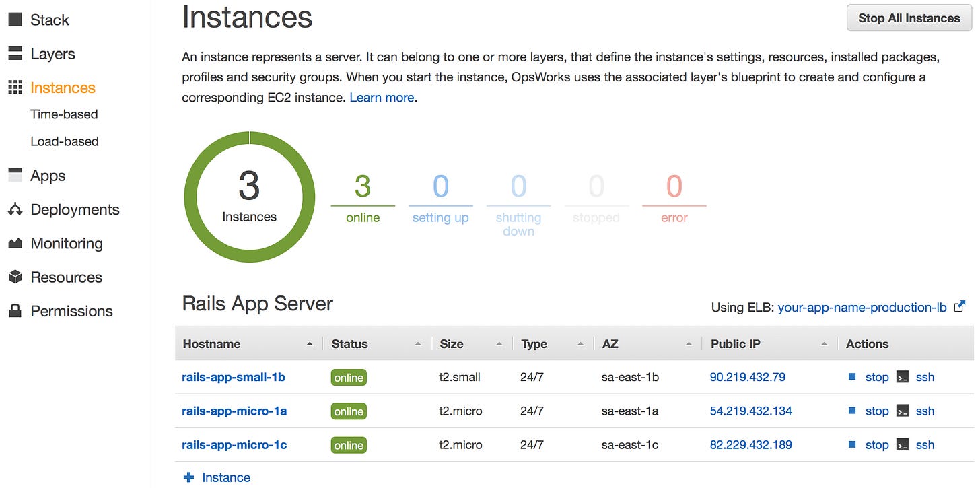Sort table by Size column arrow
The height and width of the screenshot is (488, 980).
click(499, 344)
